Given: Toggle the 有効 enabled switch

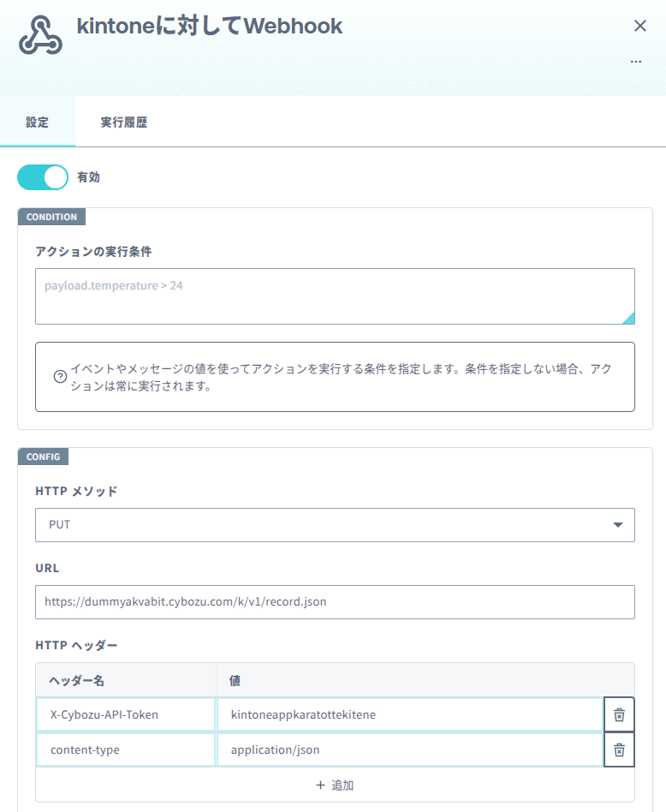Looking at the screenshot, I should tap(43, 177).
